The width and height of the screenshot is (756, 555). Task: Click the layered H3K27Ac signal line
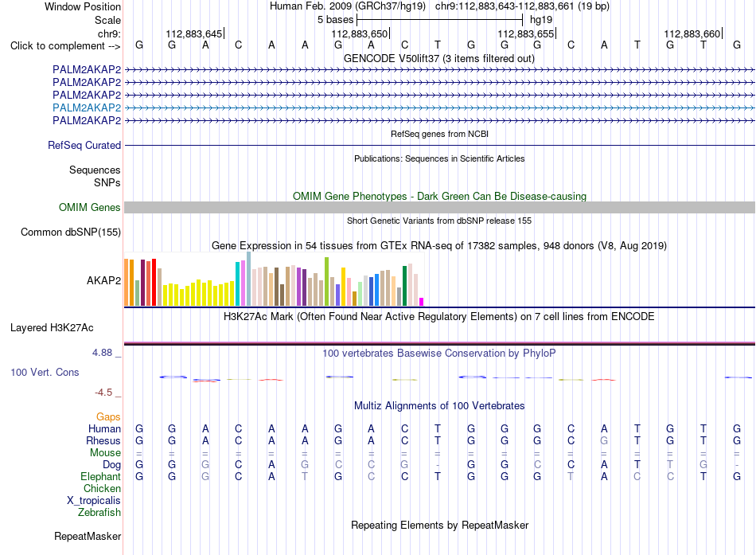pos(440,344)
